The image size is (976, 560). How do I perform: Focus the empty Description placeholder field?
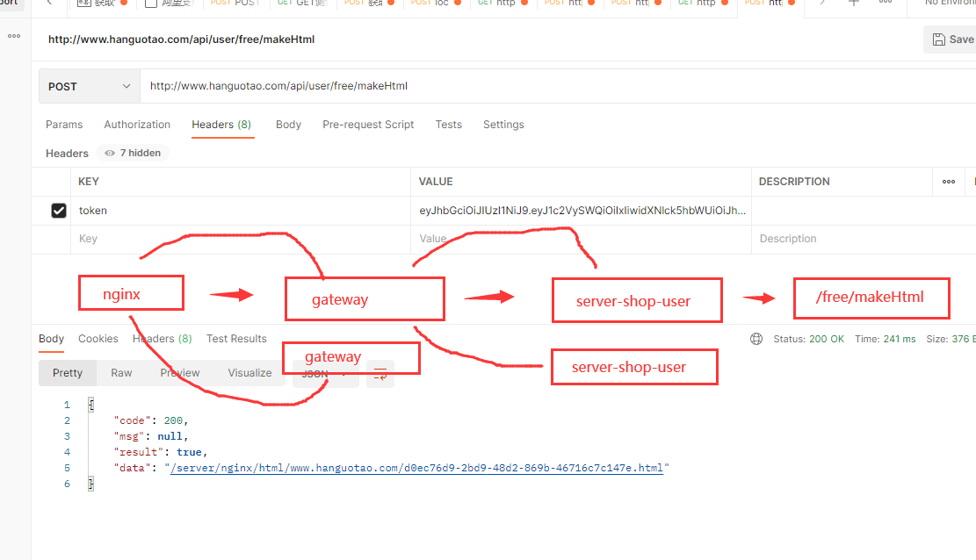tap(864, 239)
